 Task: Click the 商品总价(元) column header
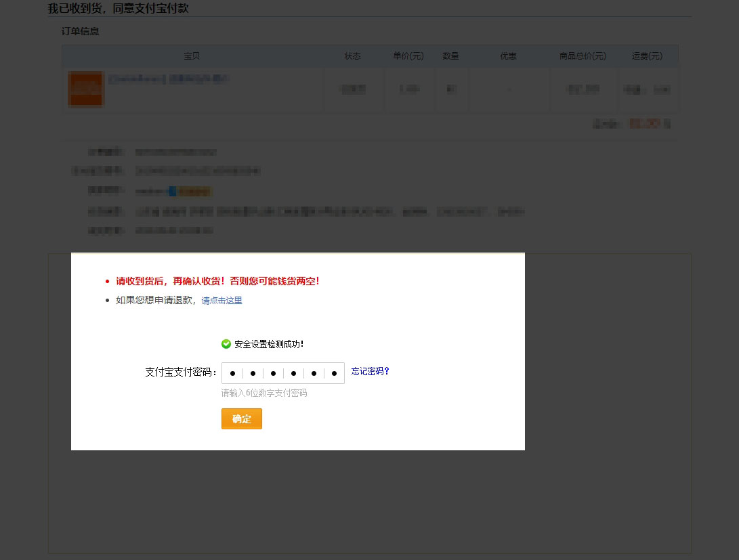(x=583, y=56)
